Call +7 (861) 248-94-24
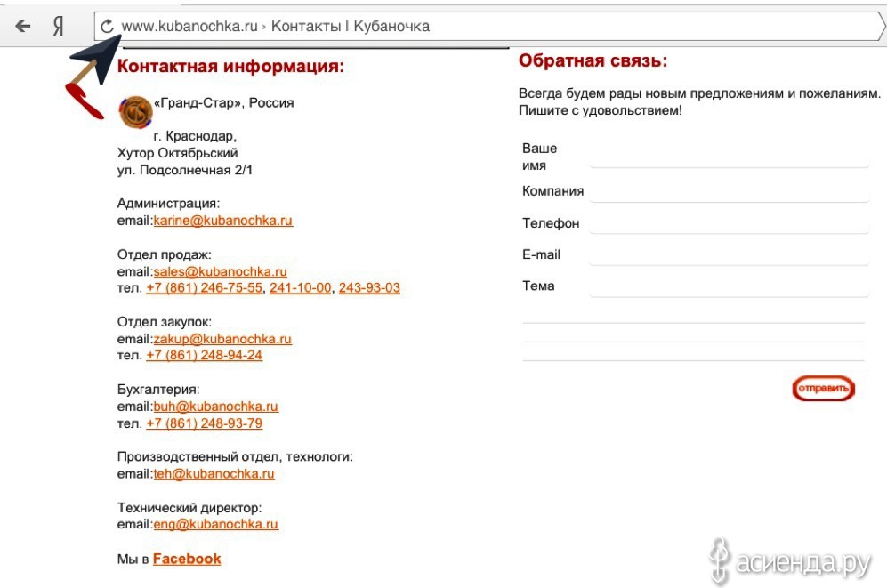887x588 pixels. point(205,355)
